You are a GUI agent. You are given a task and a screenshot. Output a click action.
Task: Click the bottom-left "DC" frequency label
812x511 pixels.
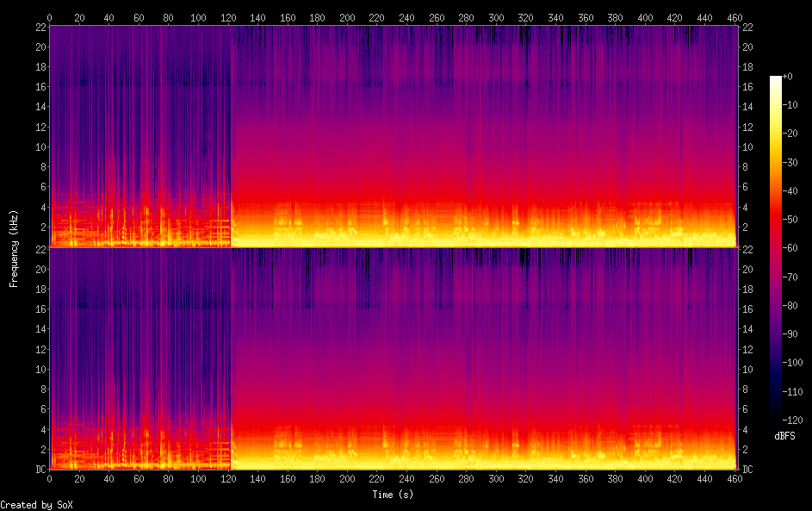[40, 470]
